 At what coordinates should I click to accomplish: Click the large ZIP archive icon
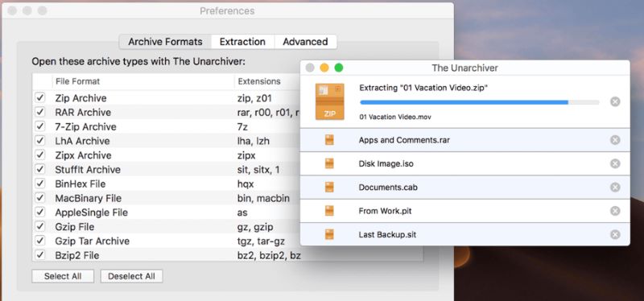(330, 101)
